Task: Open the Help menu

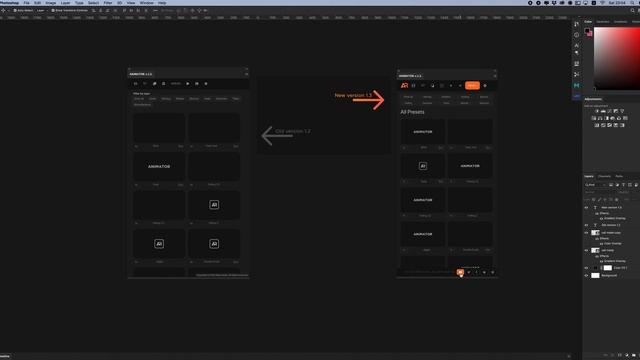Action: 162,3
